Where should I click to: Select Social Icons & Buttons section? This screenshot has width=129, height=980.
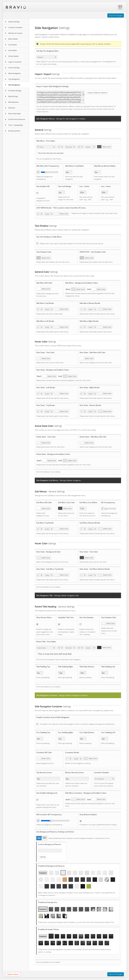[x=17, y=119]
